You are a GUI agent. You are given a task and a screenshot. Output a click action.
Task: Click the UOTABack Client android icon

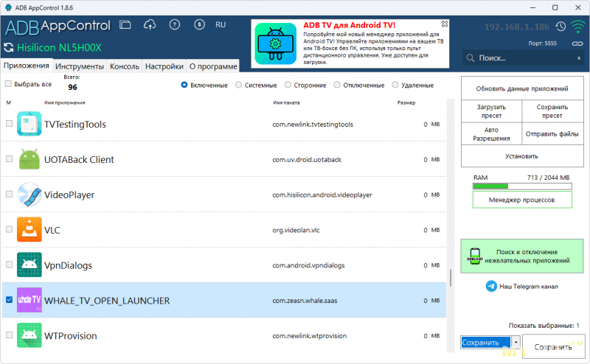tap(29, 159)
